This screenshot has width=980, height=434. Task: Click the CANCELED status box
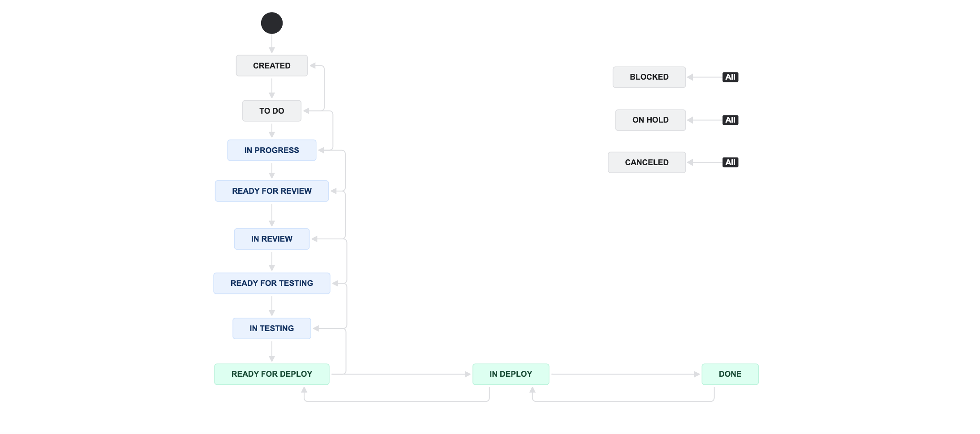[647, 162]
